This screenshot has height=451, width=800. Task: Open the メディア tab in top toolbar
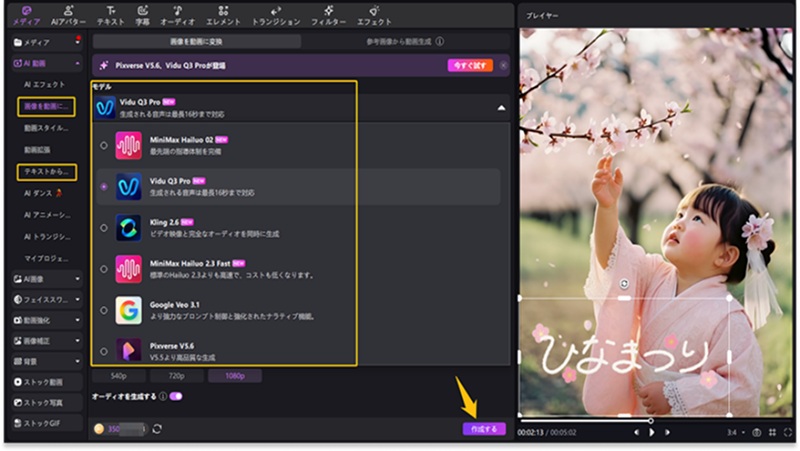tap(27, 16)
